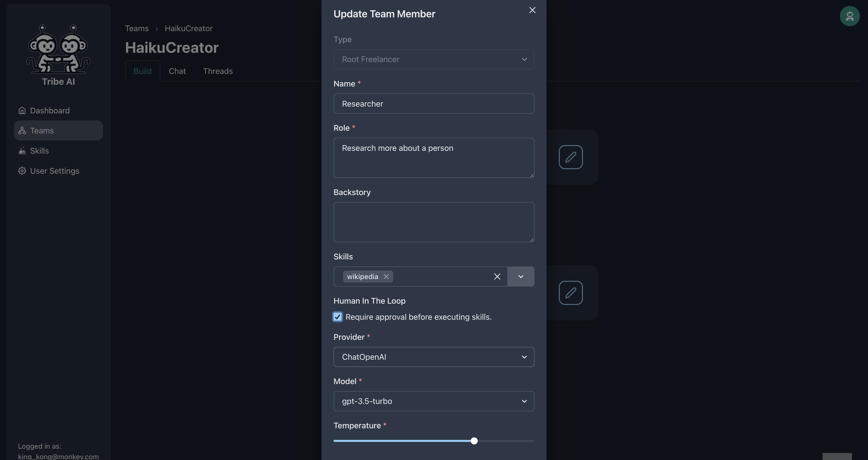Click the Temperature slider handle

(x=474, y=441)
